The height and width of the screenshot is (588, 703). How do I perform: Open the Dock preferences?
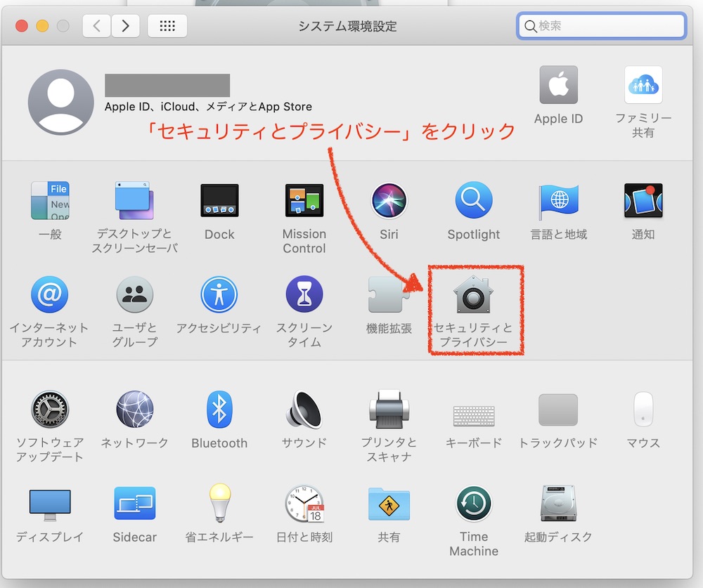pyautogui.click(x=219, y=200)
